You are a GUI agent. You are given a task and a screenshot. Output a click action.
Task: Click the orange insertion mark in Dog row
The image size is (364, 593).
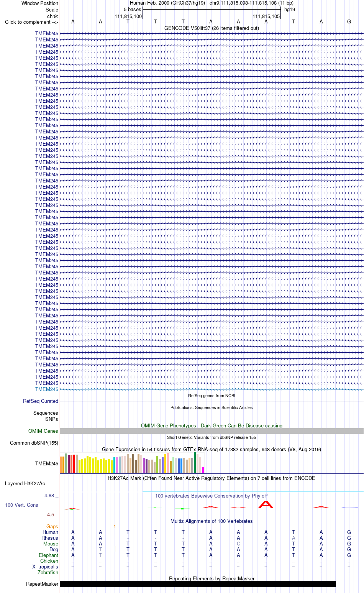[115, 549]
